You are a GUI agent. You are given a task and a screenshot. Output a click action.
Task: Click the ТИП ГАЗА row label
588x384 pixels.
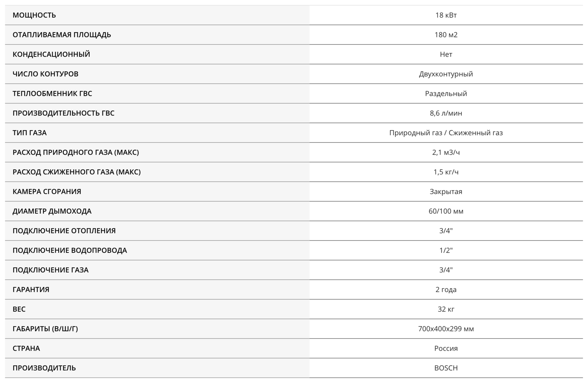click(x=30, y=133)
